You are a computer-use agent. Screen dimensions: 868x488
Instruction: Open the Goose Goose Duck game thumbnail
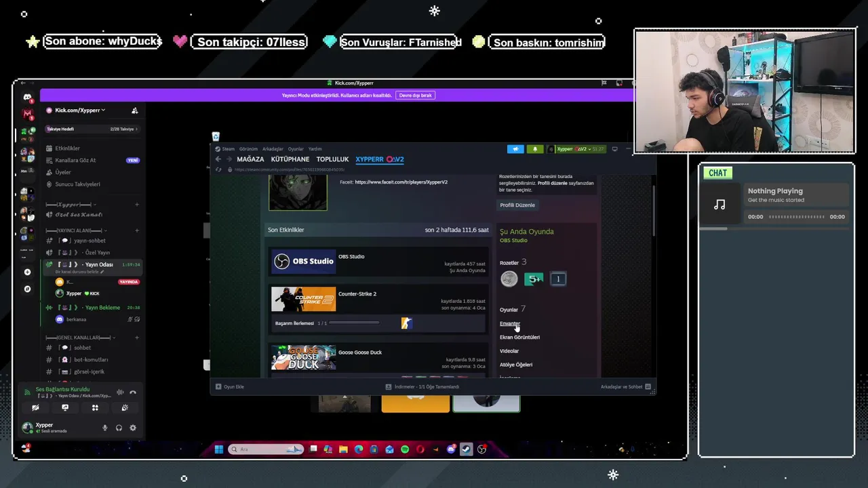pos(303,357)
